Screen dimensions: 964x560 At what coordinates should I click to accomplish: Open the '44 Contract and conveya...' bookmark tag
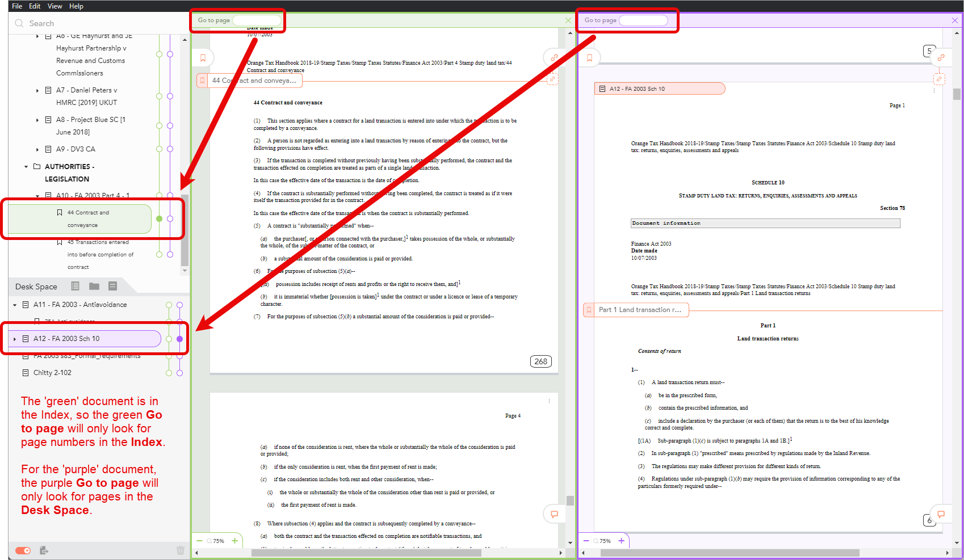[249, 81]
